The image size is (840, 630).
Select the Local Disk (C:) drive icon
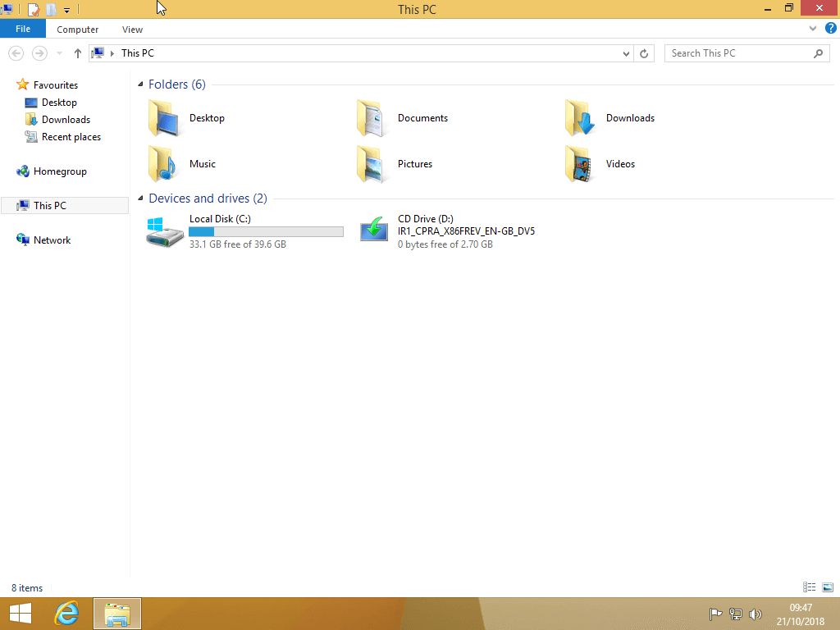[x=164, y=231]
